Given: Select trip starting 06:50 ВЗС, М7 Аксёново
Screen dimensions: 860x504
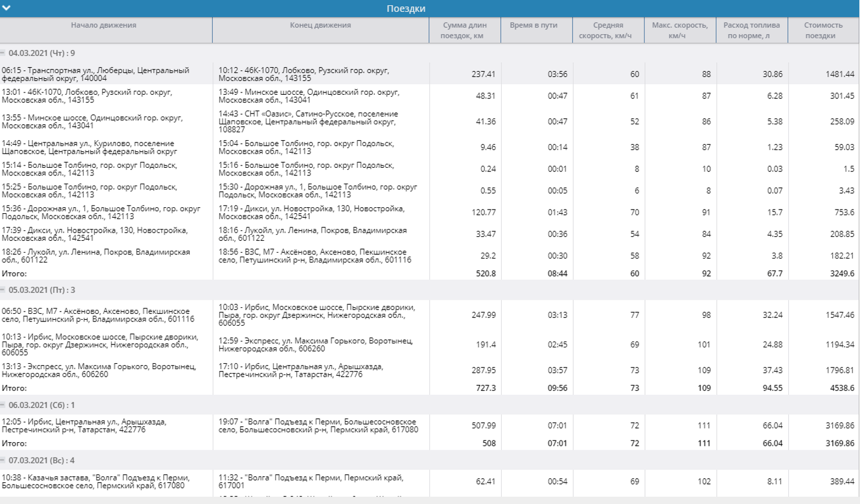Looking at the screenshot, I should [x=98, y=315].
